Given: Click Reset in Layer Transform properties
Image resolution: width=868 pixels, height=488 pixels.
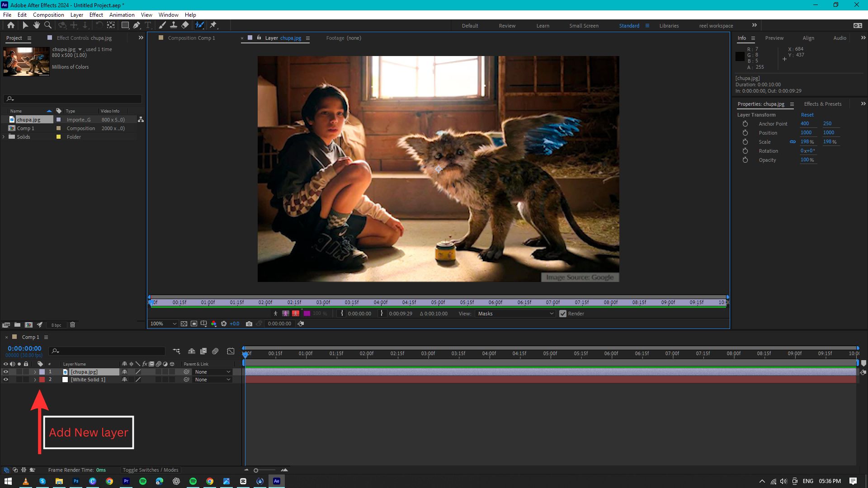Looking at the screenshot, I should [x=807, y=114].
